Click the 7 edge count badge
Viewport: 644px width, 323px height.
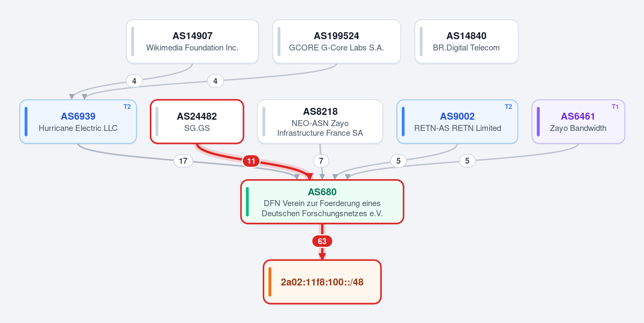(321, 161)
